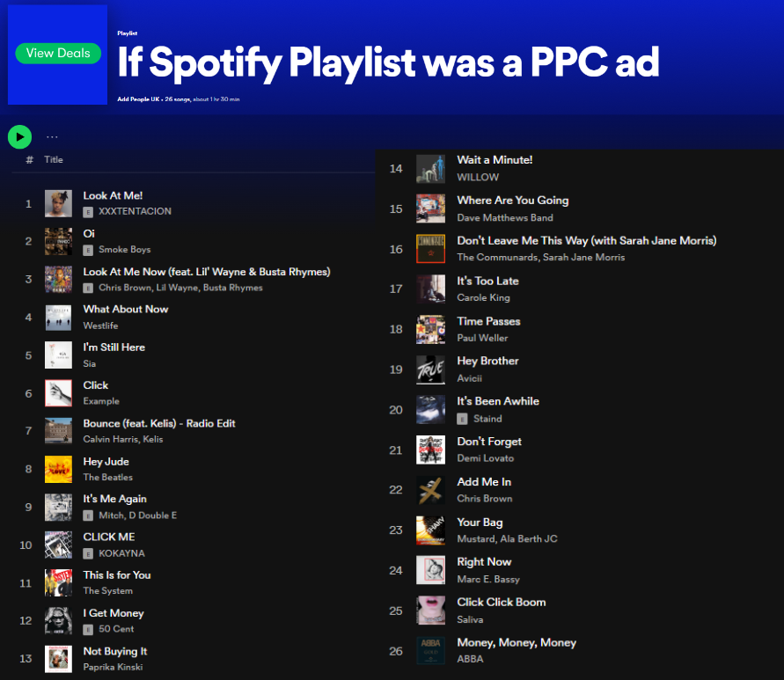
Task: Click the I'm Still Here album cover
Action: click(58, 355)
